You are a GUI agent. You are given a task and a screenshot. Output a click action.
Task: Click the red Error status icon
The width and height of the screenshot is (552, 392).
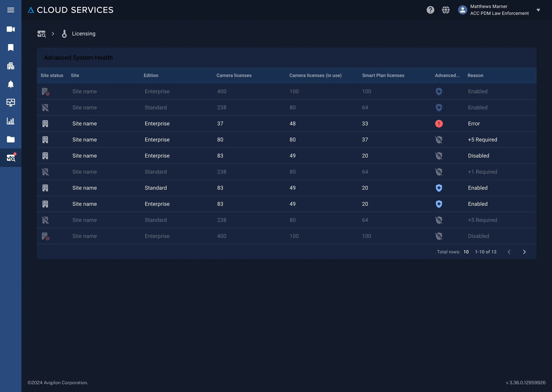click(439, 124)
